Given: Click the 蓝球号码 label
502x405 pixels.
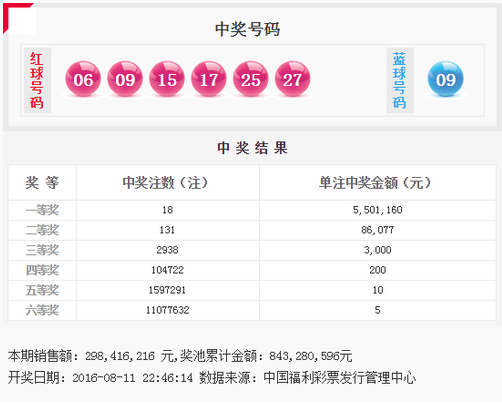Looking at the screenshot, I should pos(400,80).
